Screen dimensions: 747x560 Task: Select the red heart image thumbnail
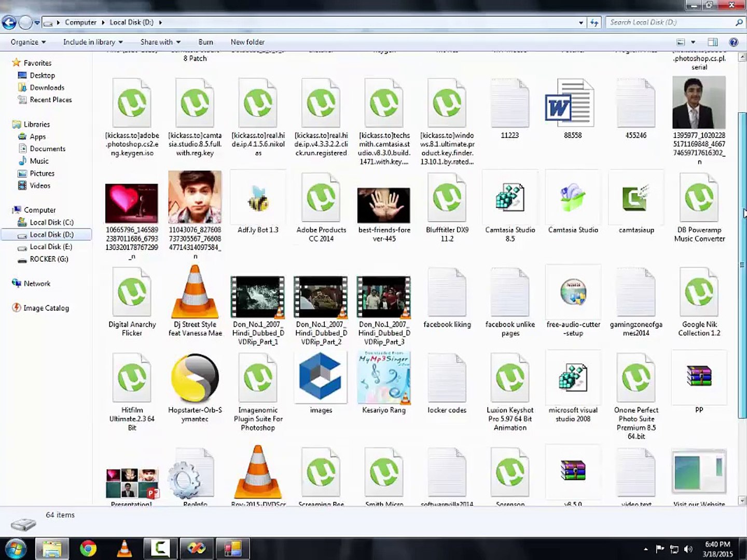point(132,203)
